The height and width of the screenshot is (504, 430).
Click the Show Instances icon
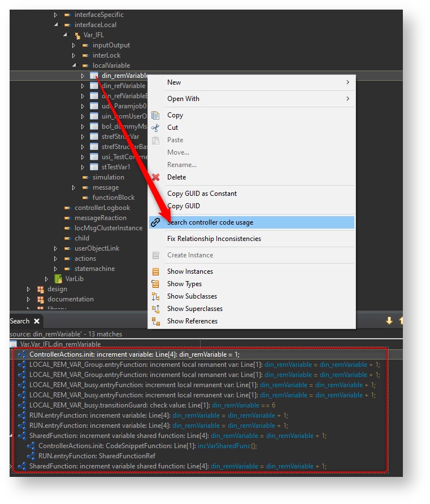[x=155, y=271]
